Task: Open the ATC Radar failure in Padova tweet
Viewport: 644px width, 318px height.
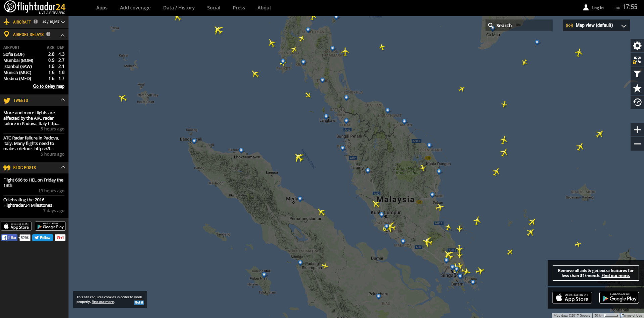Action: [x=31, y=143]
